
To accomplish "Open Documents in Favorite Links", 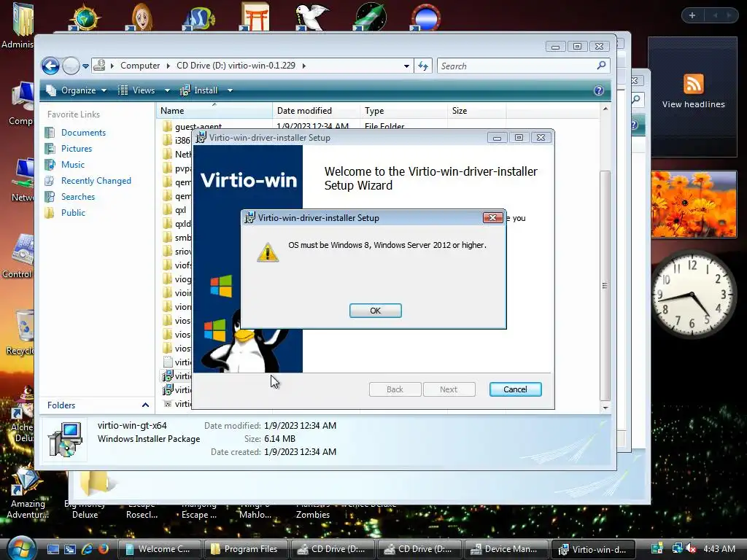I will [83, 133].
